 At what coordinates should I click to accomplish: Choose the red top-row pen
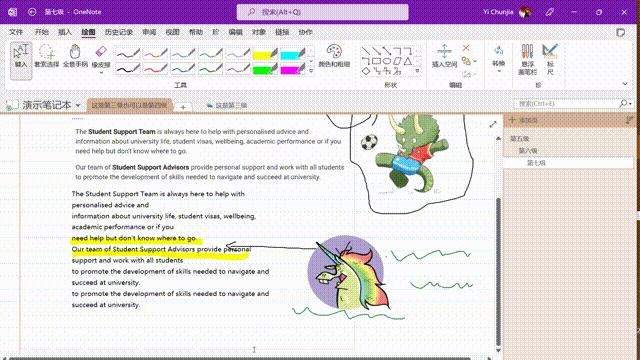tap(155, 53)
